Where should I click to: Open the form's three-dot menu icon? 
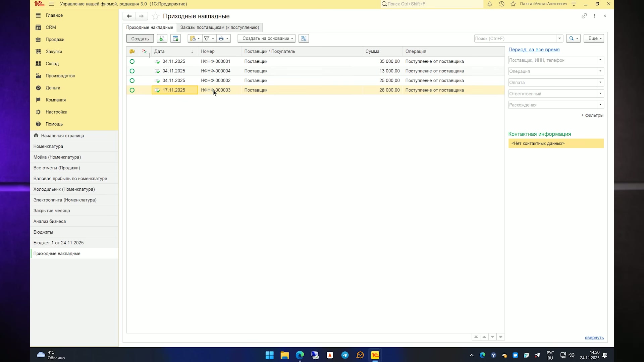[x=594, y=16]
